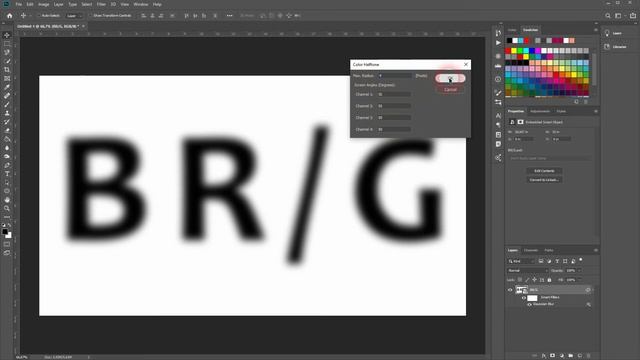
Task: Click the Add layer style fx icon
Action: 544,356
